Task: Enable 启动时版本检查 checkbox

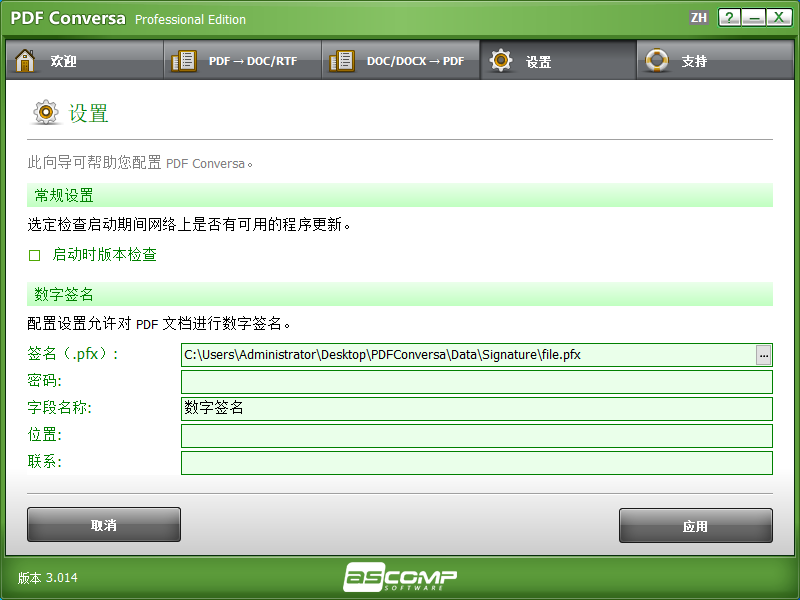Action: (x=34, y=255)
